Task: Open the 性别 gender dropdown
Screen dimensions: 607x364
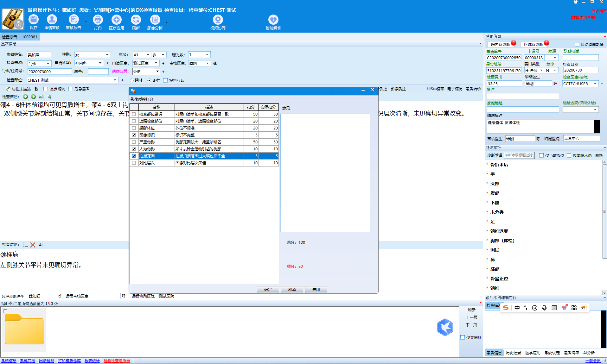Action: (x=107, y=55)
